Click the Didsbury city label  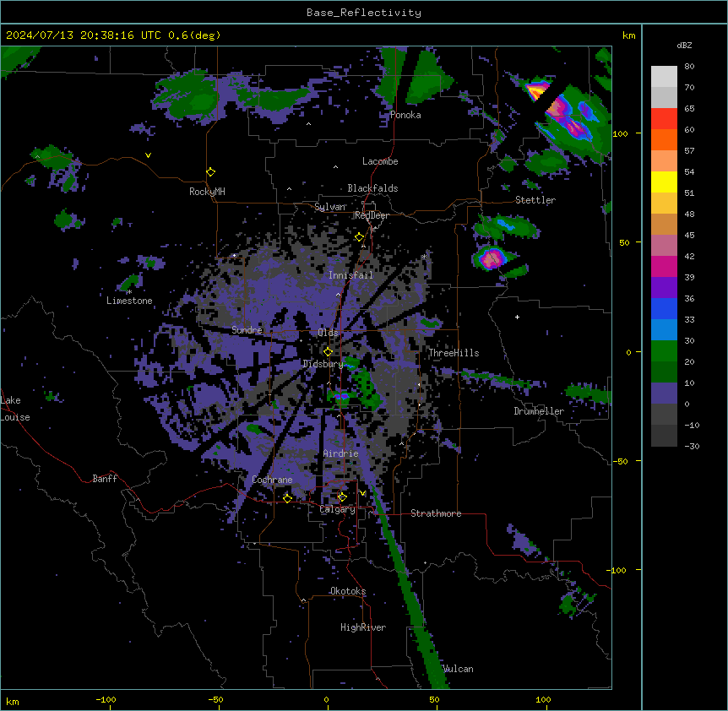(323, 364)
